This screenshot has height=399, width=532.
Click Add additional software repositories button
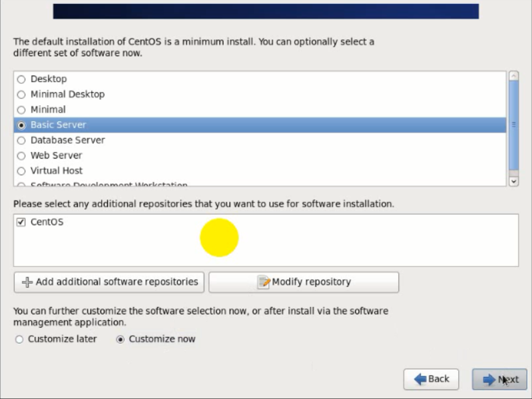109,282
